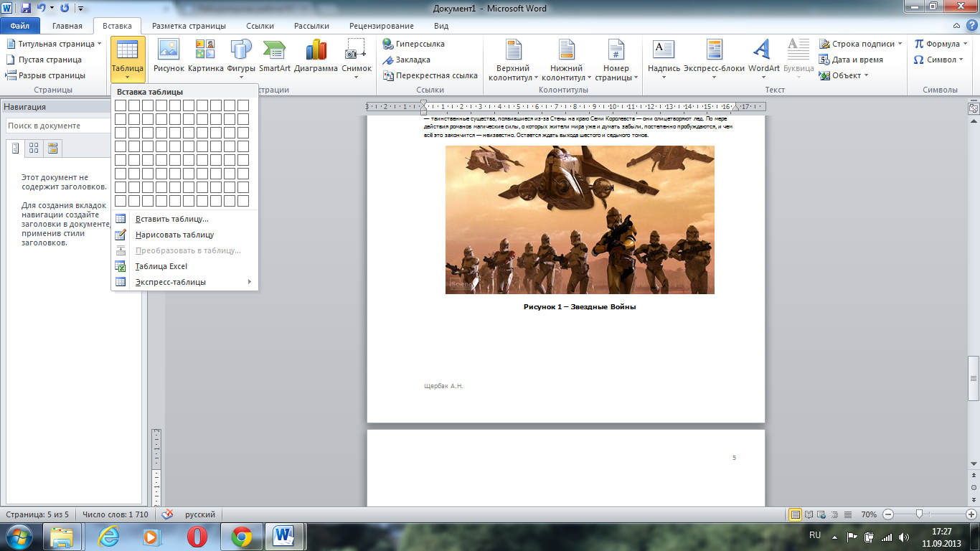Screen dimensions: 980x551
Task: Insert a text box with Надпись
Action: click(664, 57)
